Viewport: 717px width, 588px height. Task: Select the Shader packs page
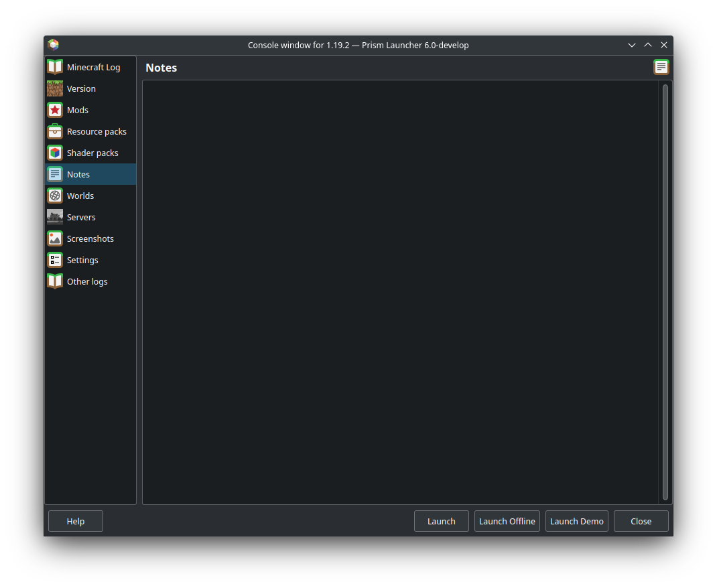coord(90,153)
